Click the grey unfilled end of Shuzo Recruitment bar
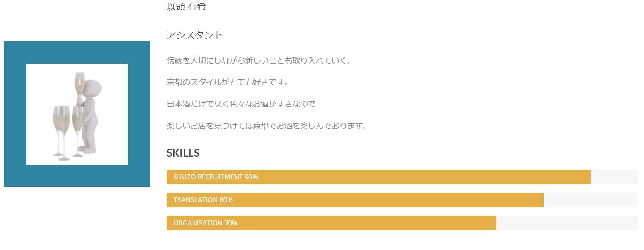The width and height of the screenshot is (644, 250). click(614, 177)
